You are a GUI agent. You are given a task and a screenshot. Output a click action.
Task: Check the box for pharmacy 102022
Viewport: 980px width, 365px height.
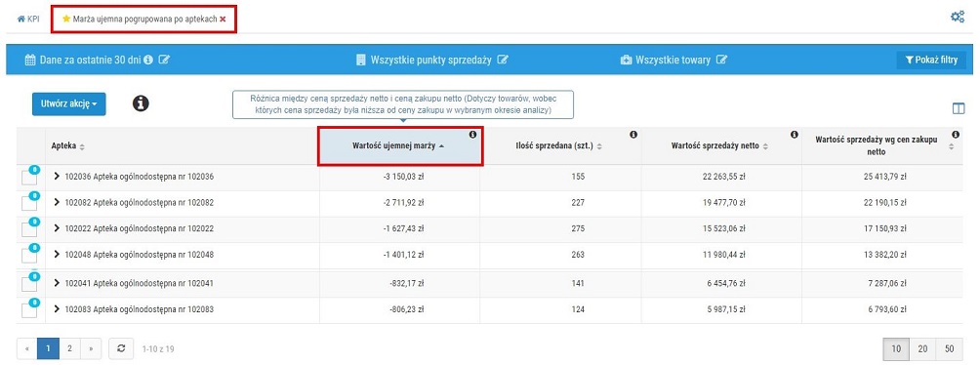click(x=28, y=229)
